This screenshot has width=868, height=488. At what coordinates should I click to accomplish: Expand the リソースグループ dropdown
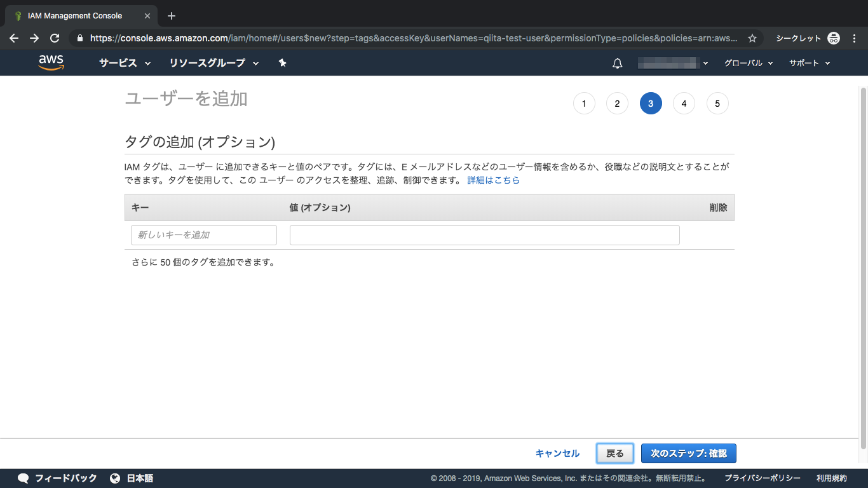(x=214, y=63)
